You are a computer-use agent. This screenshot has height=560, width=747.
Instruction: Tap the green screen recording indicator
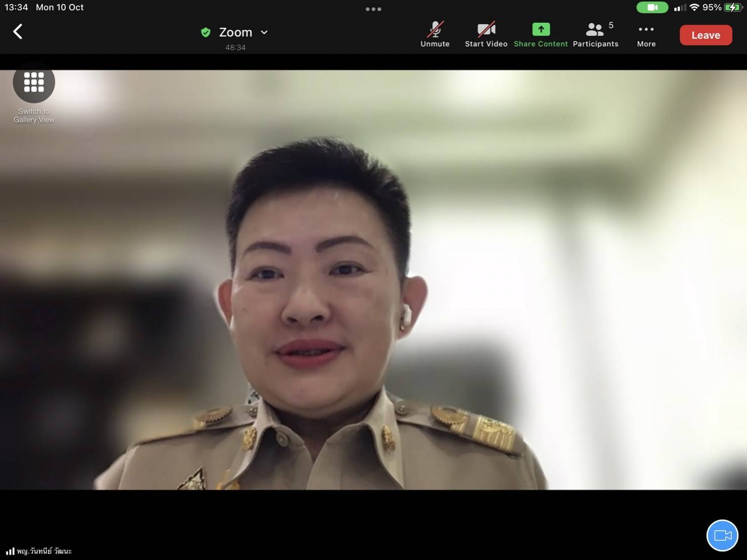[x=652, y=7]
